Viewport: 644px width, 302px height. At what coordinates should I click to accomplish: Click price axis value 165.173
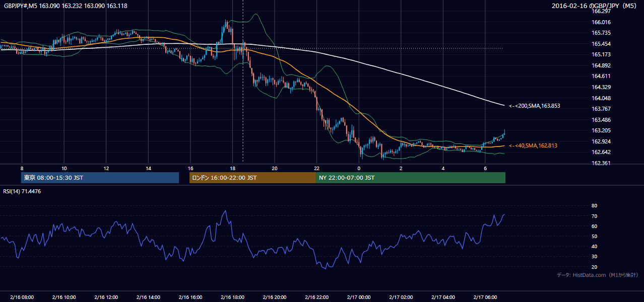click(x=601, y=54)
